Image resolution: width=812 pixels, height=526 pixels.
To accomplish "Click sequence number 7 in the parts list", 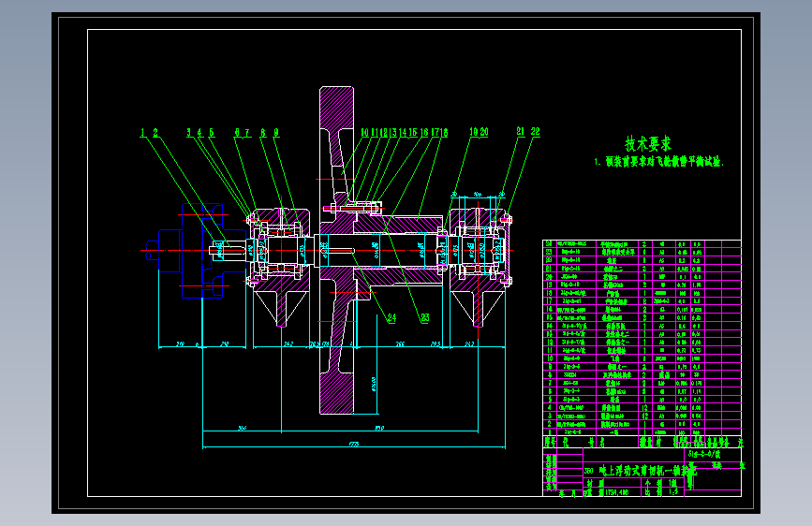I will pyautogui.click(x=550, y=383).
